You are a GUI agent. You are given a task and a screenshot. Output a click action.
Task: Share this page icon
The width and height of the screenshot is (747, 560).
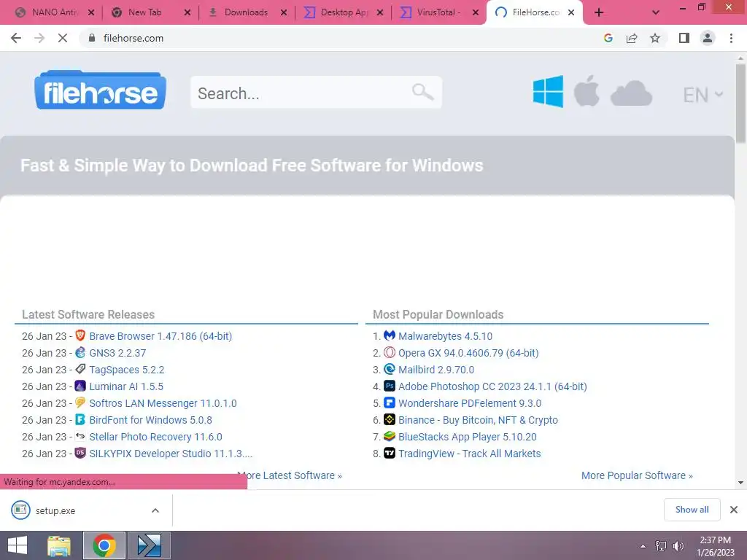click(632, 38)
